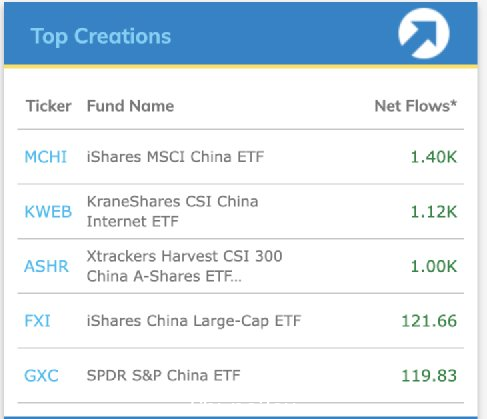Click the arrow icon in Top Creations header
This screenshot has width=487, height=419.
point(424,33)
